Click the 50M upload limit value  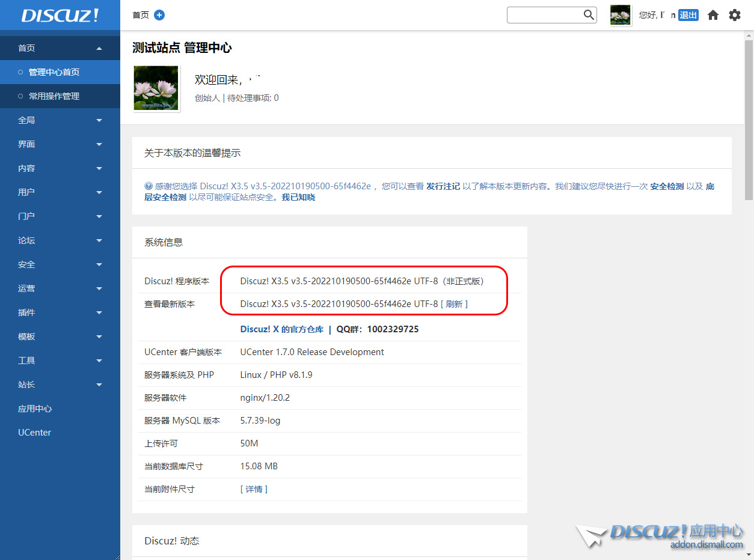tap(249, 443)
